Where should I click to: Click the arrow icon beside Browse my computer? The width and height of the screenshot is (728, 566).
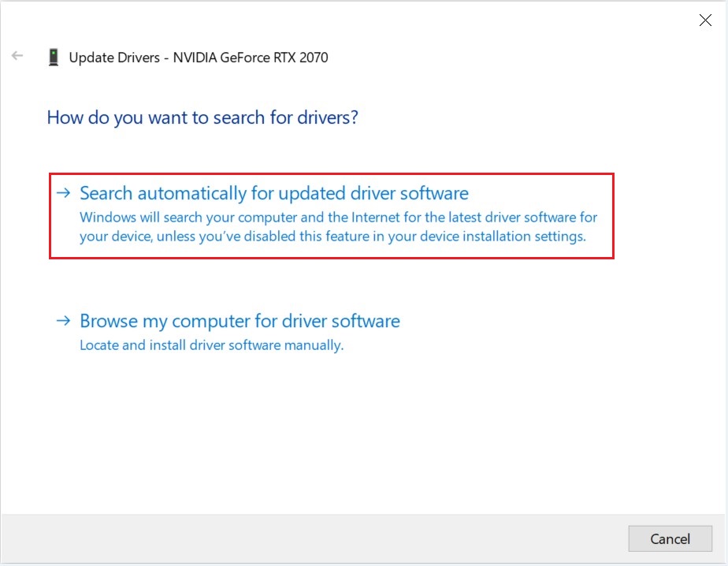pos(63,321)
